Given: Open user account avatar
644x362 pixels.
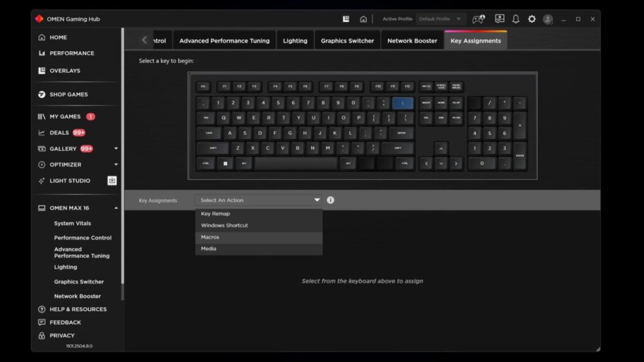Looking at the screenshot, I should click(x=548, y=19).
